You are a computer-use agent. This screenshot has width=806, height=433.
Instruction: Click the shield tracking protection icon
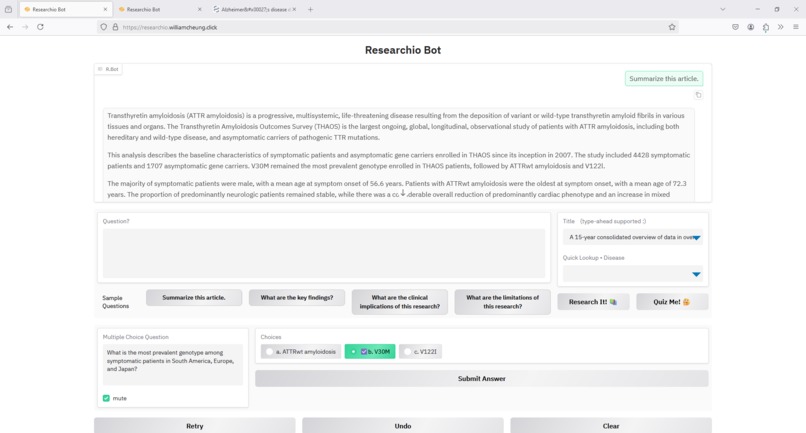click(x=104, y=27)
